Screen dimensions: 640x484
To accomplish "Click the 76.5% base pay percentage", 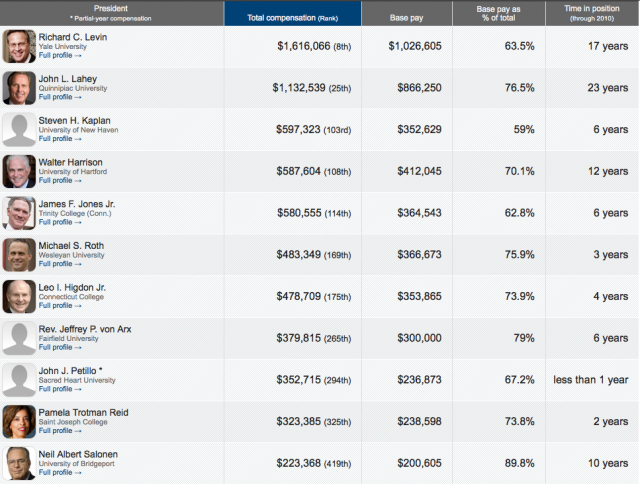I will [520, 88].
